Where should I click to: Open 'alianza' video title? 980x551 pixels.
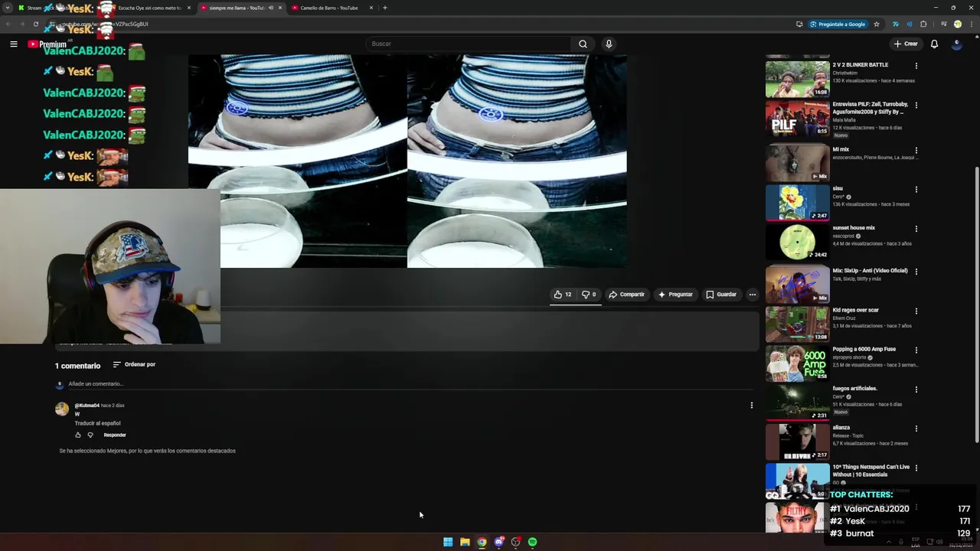pos(841,428)
